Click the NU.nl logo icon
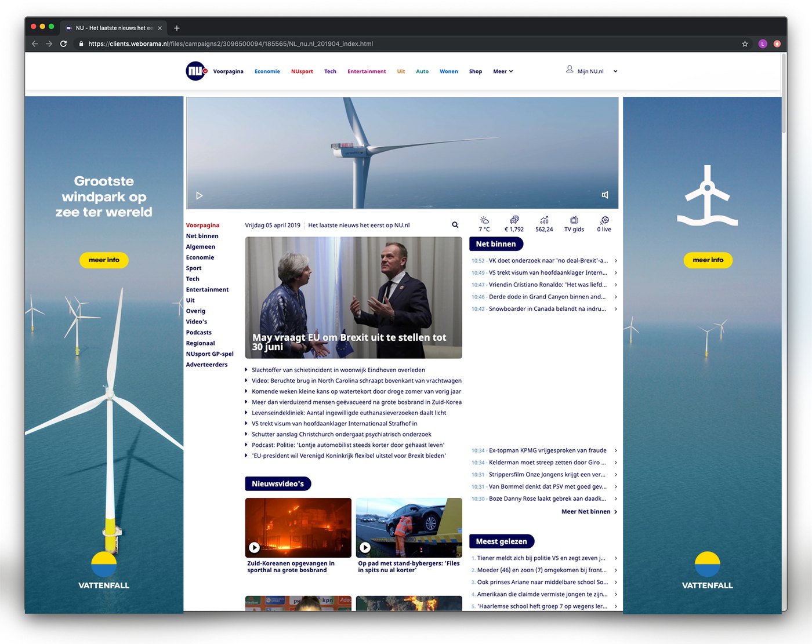 pyautogui.click(x=196, y=71)
